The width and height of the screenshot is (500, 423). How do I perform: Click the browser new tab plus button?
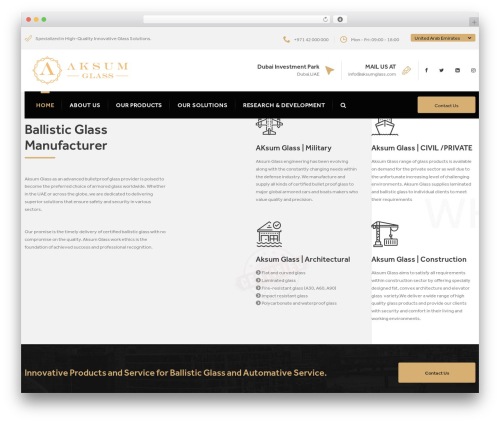(474, 22)
